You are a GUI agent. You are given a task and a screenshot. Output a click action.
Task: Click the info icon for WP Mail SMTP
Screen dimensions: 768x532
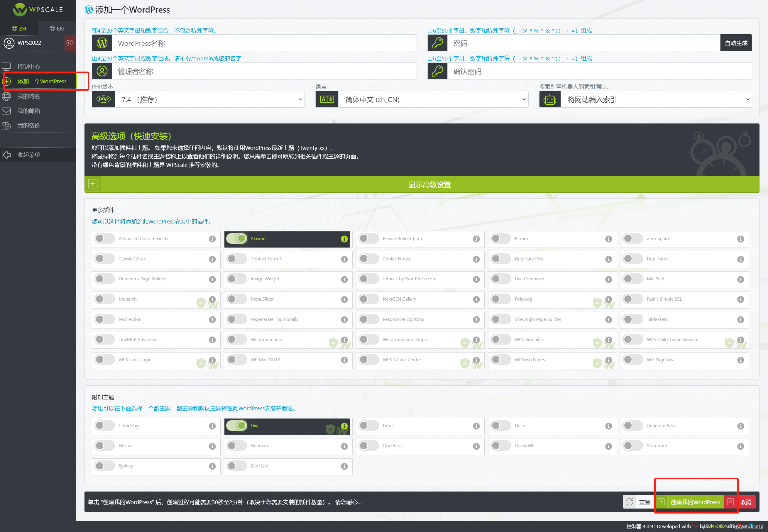coord(344,360)
